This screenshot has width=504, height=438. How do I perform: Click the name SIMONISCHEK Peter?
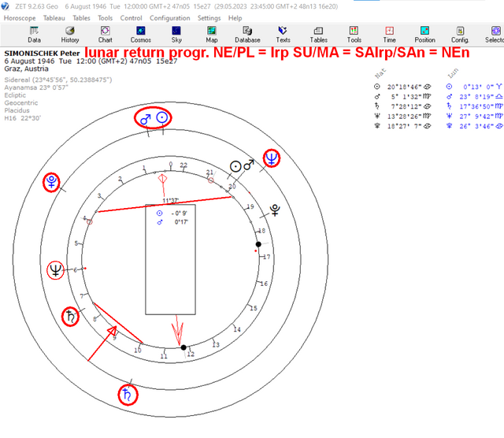[42, 54]
